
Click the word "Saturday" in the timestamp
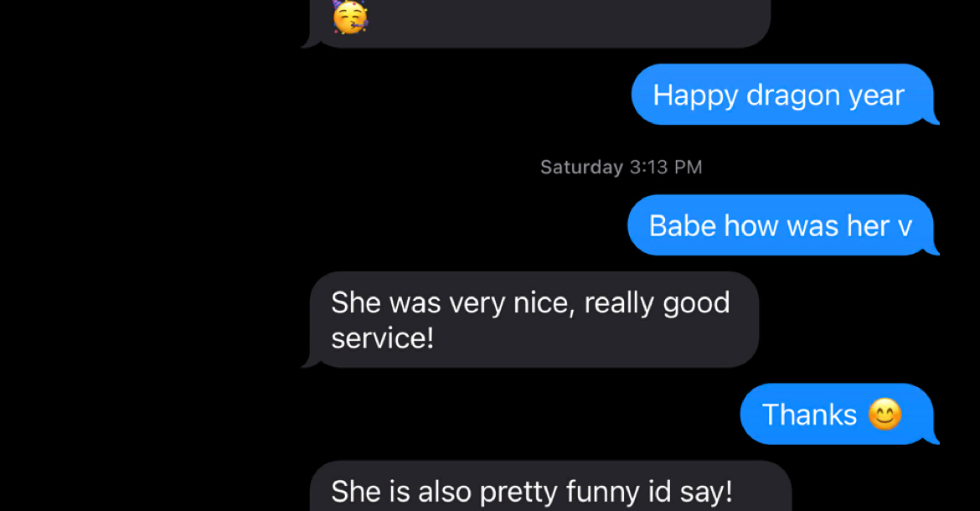coord(581,167)
